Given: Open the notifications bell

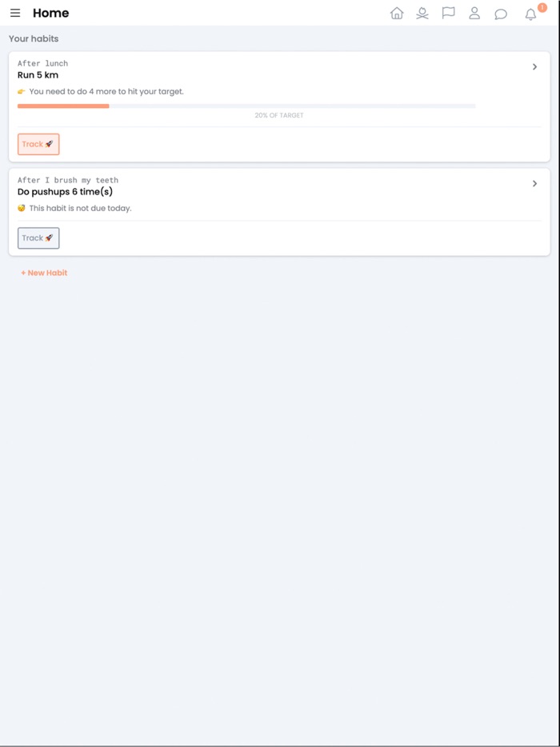Looking at the screenshot, I should [x=530, y=14].
